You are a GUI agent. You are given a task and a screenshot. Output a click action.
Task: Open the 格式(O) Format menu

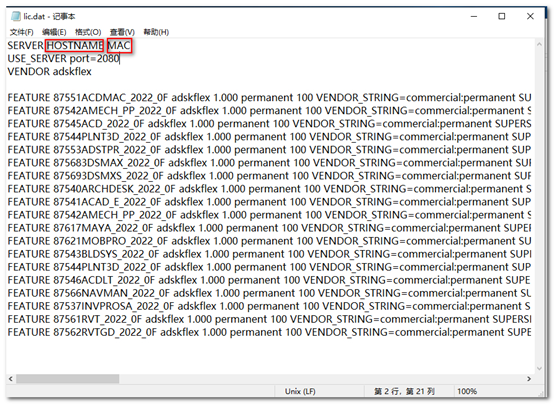click(x=88, y=32)
